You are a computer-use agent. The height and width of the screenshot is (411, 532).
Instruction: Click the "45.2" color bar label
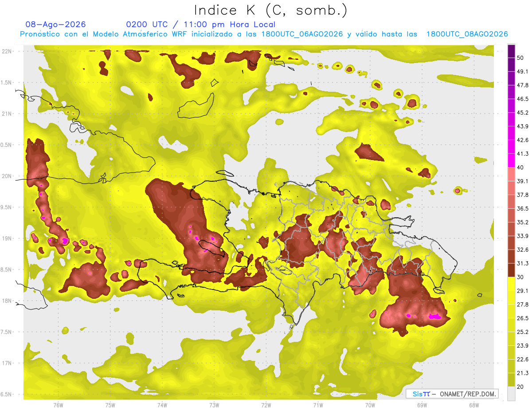(523, 113)
